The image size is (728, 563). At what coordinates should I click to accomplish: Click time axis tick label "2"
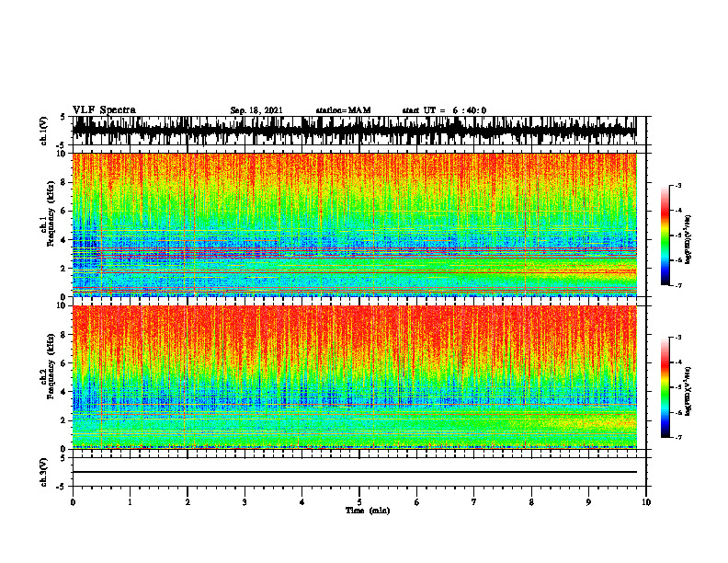pos(188,502)
